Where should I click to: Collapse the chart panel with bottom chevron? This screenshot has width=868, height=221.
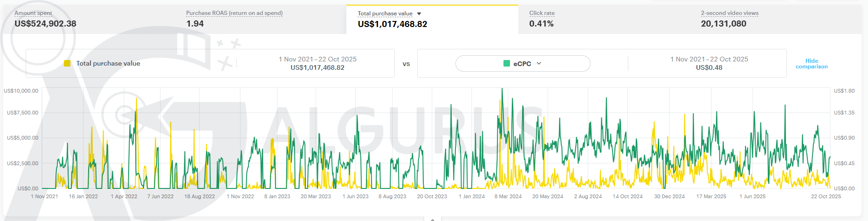(432, 219)
